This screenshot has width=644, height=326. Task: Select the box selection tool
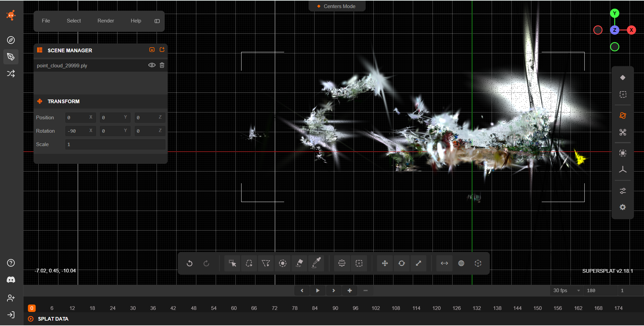click(x=359, y=263)
